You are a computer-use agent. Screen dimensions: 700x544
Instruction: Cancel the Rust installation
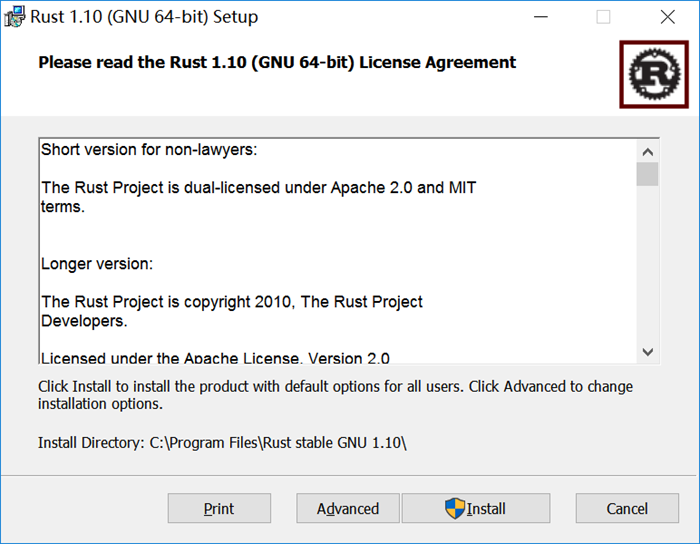point(627,508)
